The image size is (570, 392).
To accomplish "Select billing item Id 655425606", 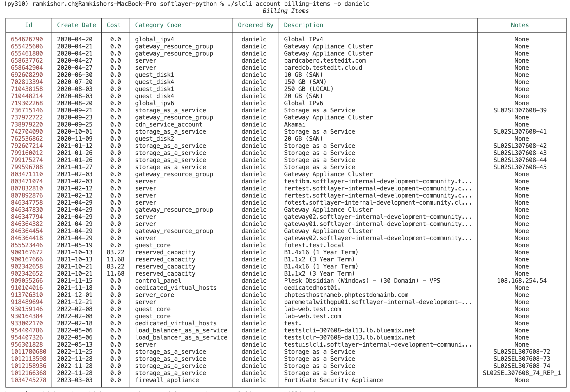I will pyautogui.click(x=27, y=46).
